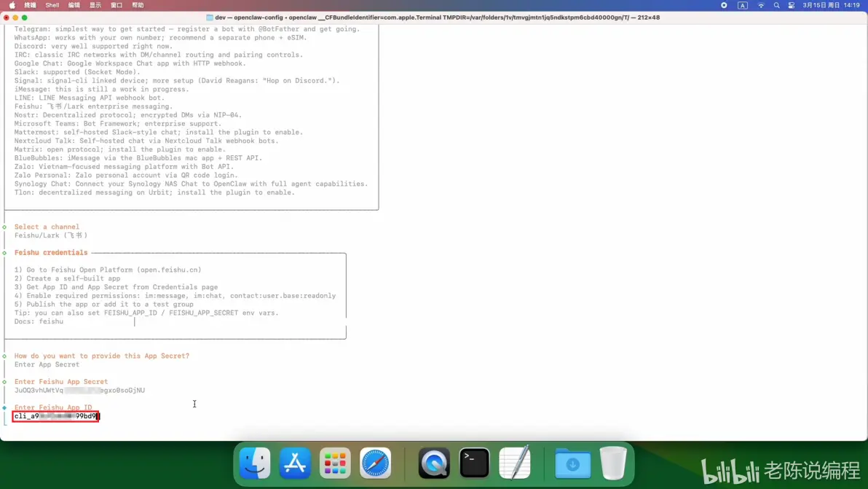Open Safari browser from the Dock
This screenshot has height=489, width=868.
coord(375,463)
